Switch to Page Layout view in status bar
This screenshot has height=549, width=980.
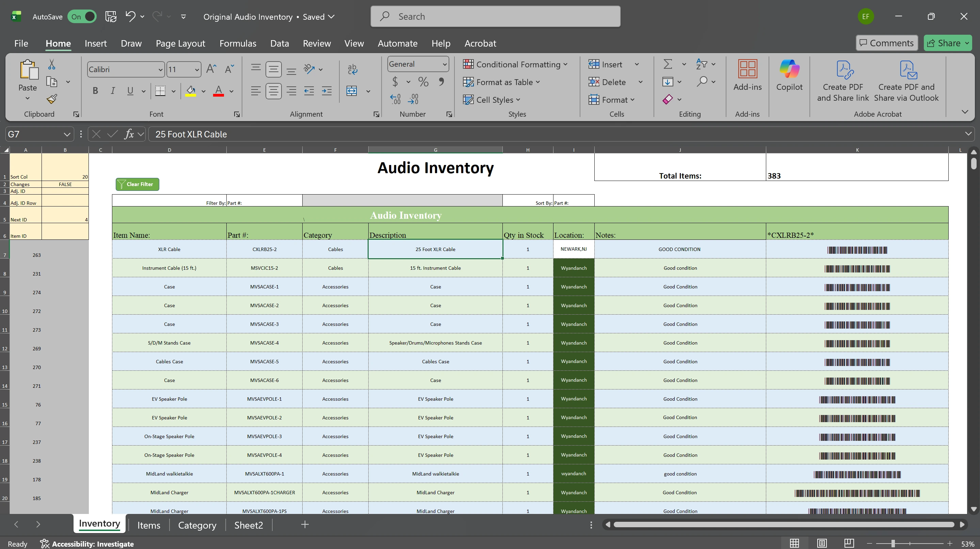[822, 543]
